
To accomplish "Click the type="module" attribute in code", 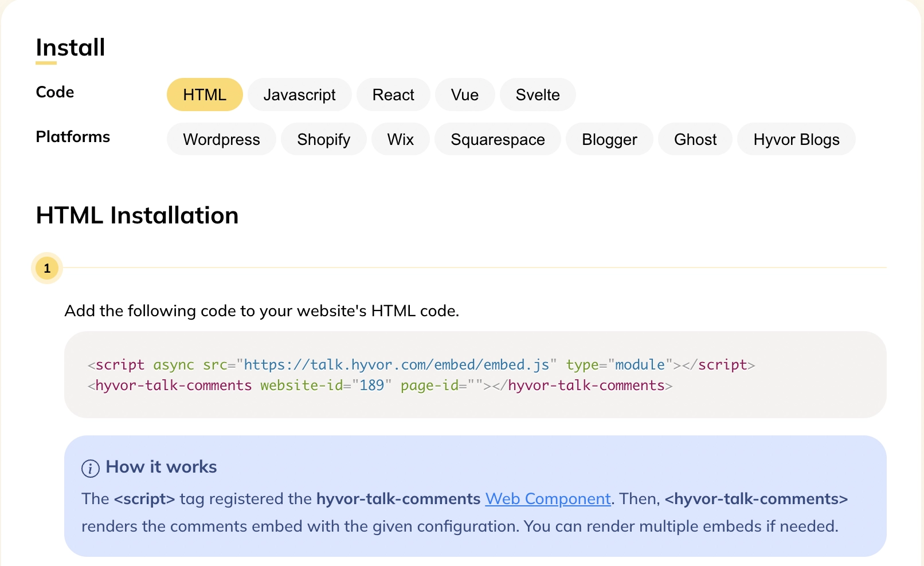I will coord(620,365).
